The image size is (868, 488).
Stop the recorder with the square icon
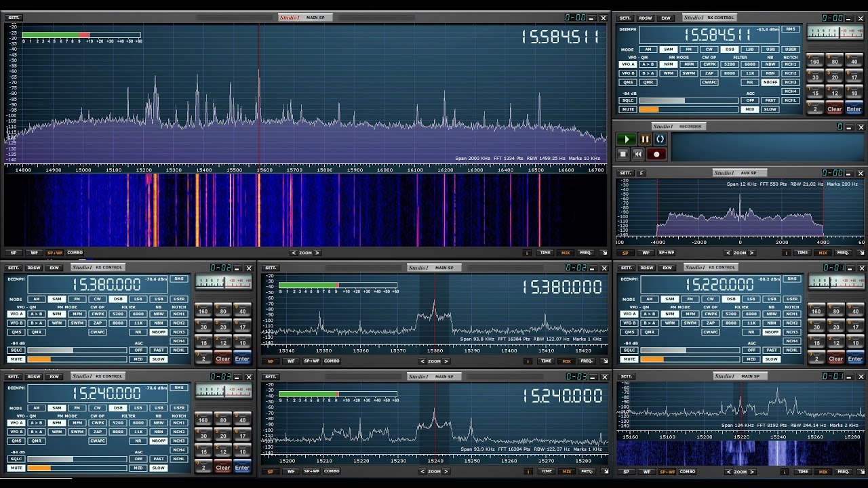click(623, 154)
